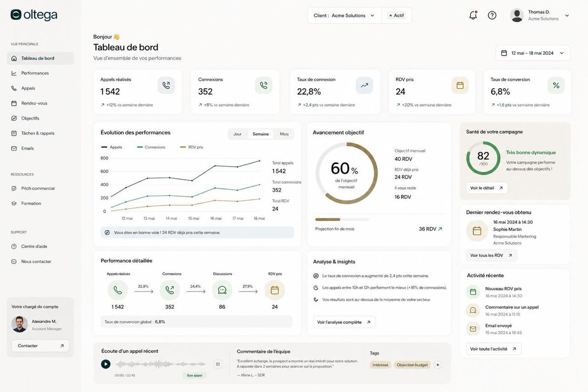
Task: Click the Actif status badge
Action: 397,15
